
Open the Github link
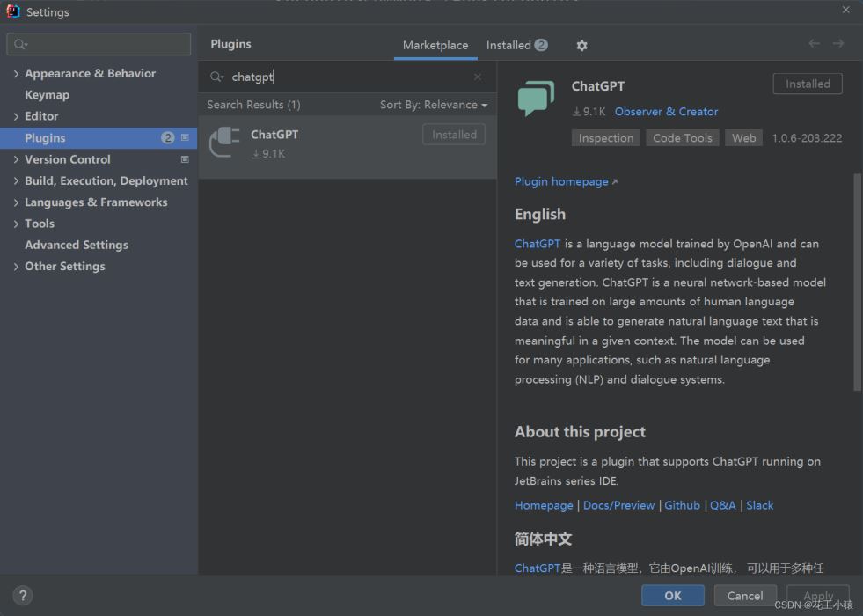pos(682,505)
